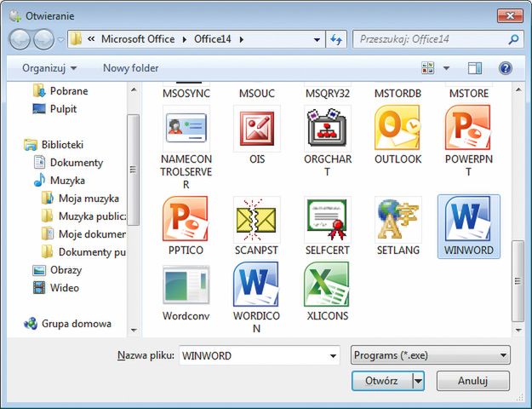Image resolution: width=532 pixels, height=409 pixels.
Task: Expand the Nazwa pliku dropdown arrow
Action: [333, 355]
